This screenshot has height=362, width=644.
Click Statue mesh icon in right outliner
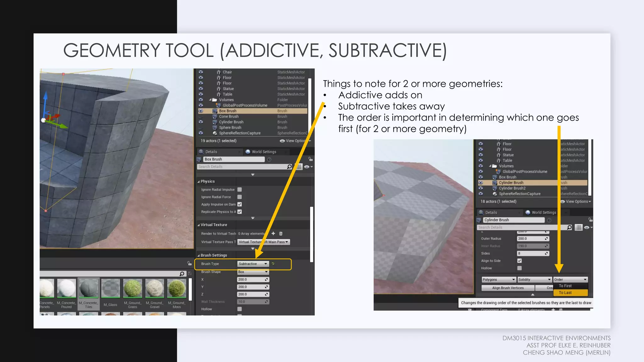498,155
